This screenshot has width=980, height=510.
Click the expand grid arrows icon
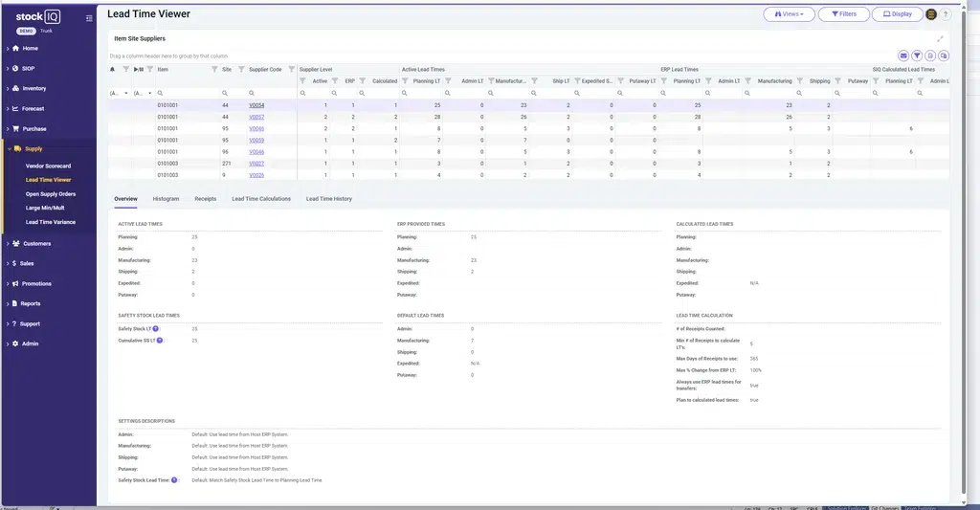[940, 38]
